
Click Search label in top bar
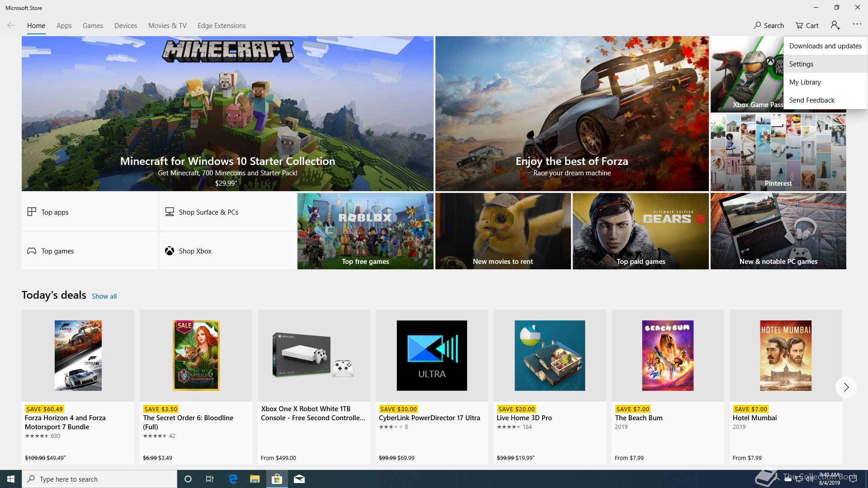pos(774,26)
